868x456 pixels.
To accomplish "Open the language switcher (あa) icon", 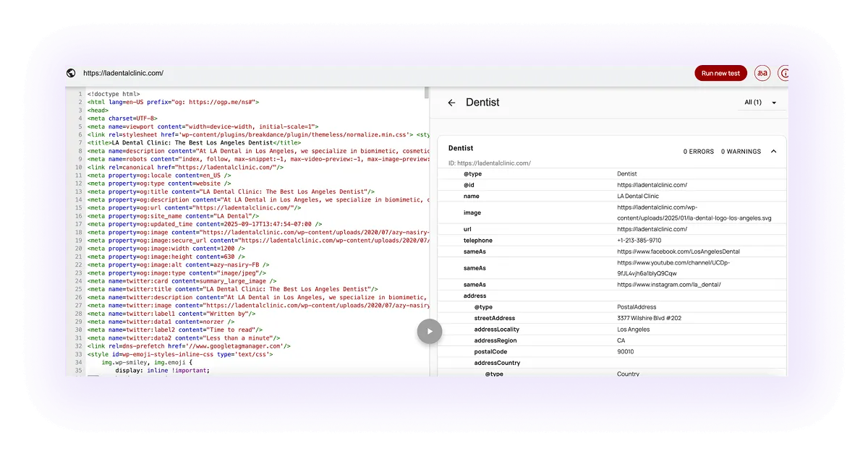I will [x=762, y=73].
